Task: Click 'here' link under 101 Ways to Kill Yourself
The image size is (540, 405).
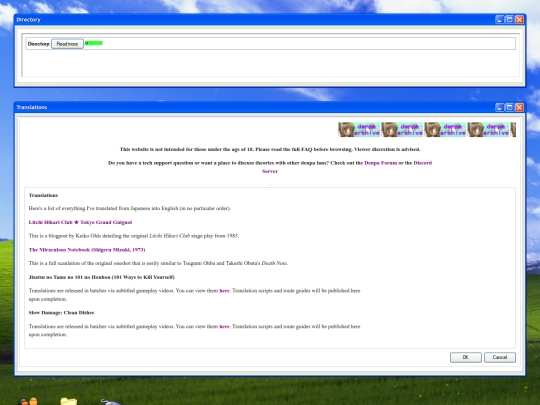Action: pyautogui.click(x=225, y=291)
